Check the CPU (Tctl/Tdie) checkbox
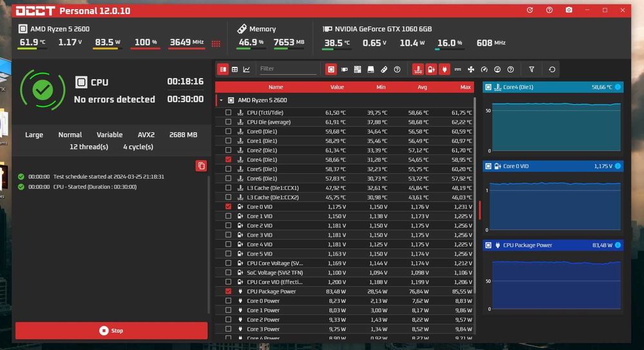Image resolution: width=644 pixels, height=350 pixels. pos(229,113)
